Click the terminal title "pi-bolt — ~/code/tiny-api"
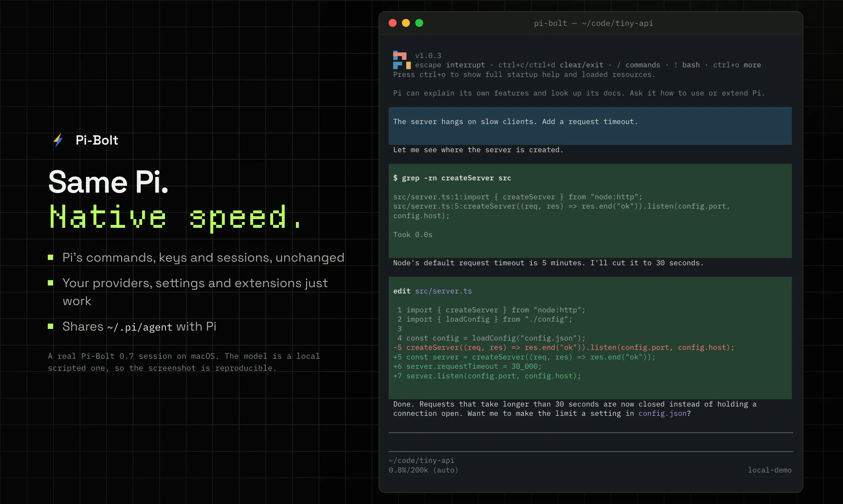This screenshot has width=843, height=504. click(593, 23)
